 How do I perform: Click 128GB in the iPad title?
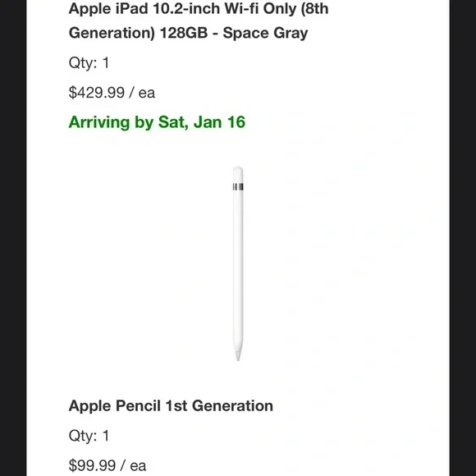(x=184, y=33)
